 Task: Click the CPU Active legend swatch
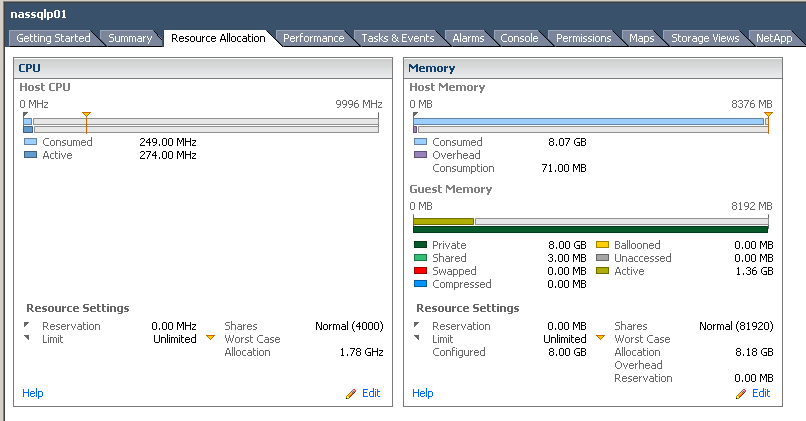(30, 154)
